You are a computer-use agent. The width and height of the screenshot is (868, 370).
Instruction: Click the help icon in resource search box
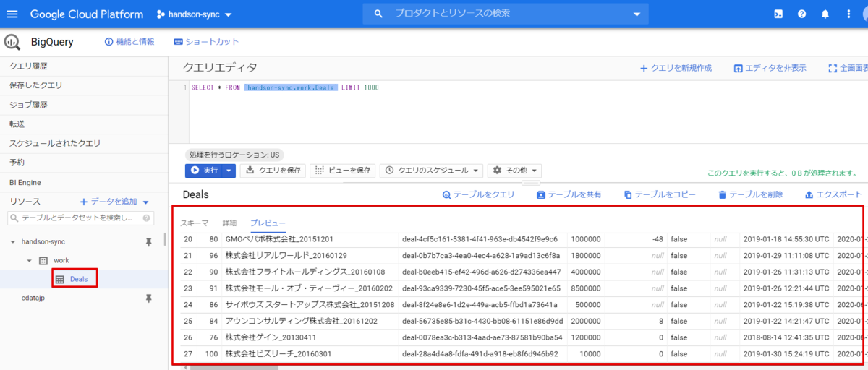[146, 218]
